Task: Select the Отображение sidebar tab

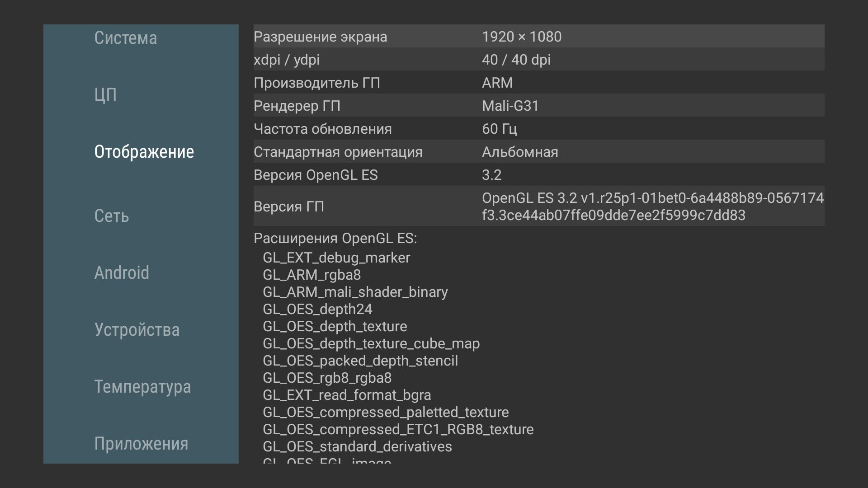Action: [x=144, y=152]
